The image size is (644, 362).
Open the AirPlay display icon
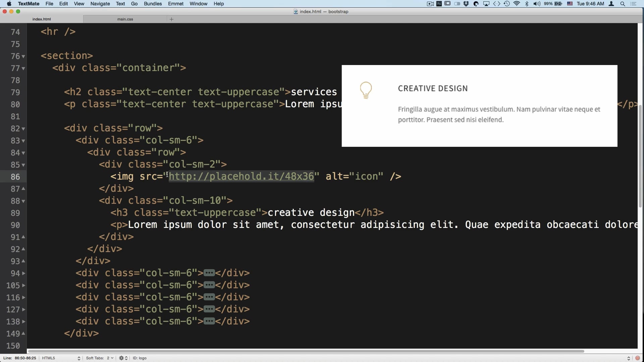point(486,4)
